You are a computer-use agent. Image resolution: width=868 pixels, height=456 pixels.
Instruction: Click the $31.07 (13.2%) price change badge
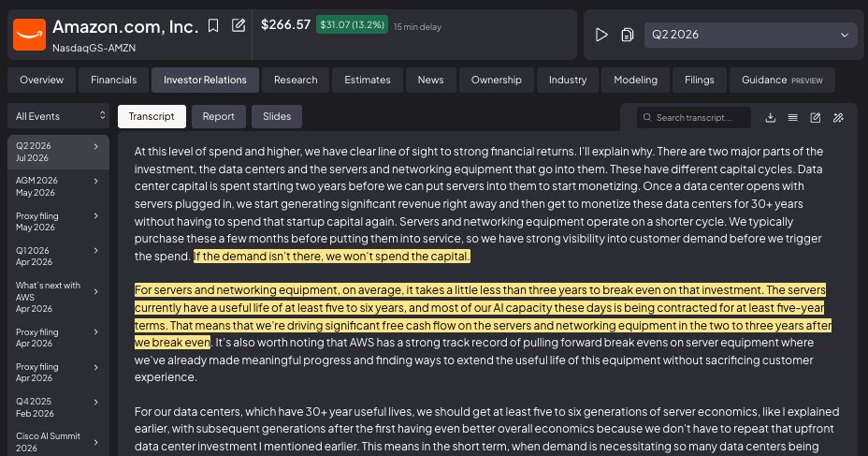352,25
